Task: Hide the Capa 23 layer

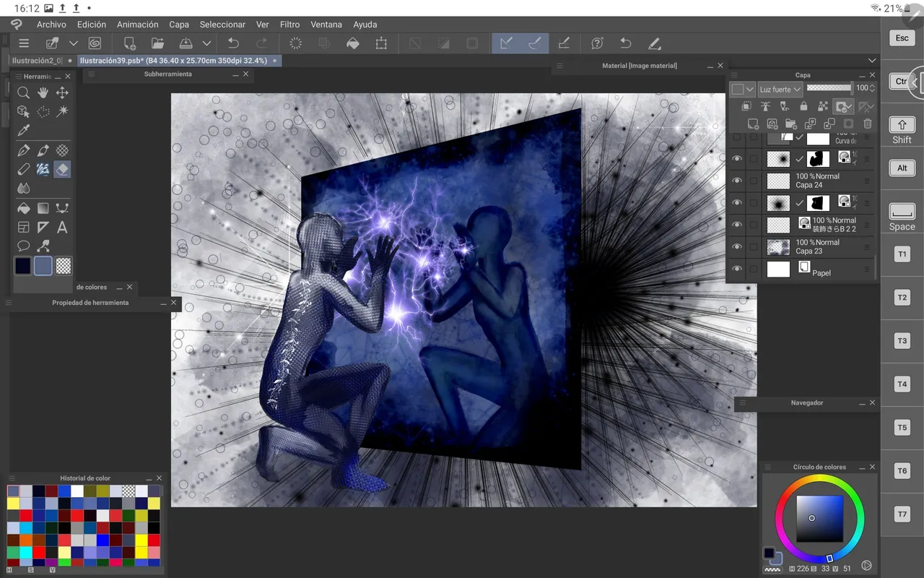Action: click(x=737, y=247)
